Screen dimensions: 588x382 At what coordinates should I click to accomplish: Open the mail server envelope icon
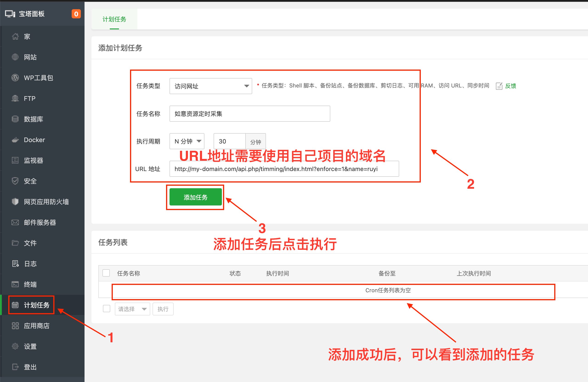click(x=15, y=222)
